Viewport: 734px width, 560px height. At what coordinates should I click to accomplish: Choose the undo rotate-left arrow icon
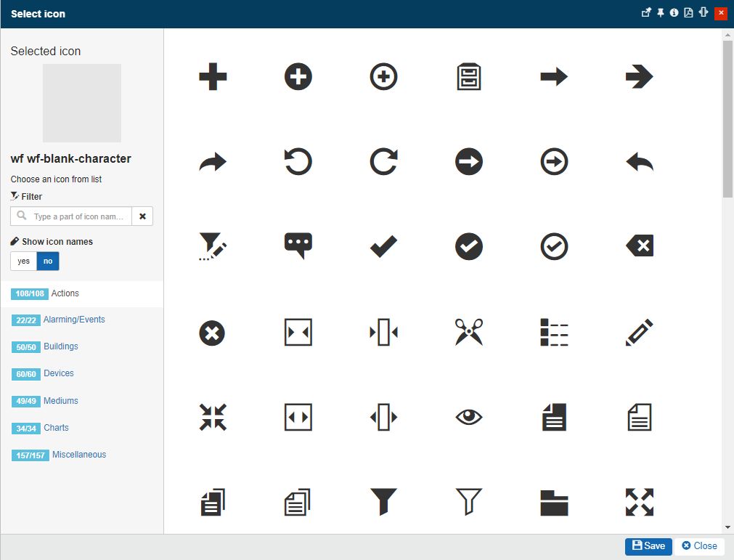[x=298, y=161]
